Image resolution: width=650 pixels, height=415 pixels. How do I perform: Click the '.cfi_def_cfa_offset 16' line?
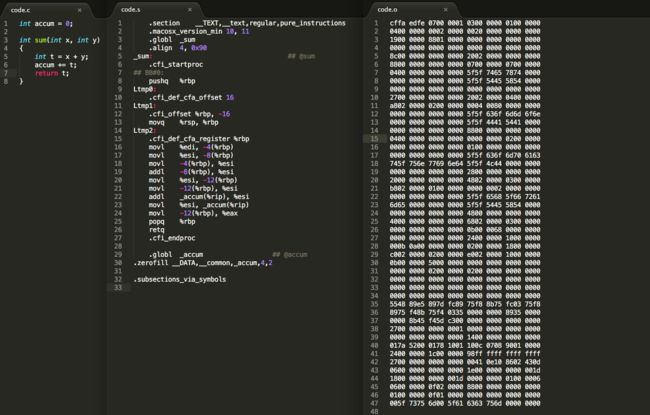coord(192,98)
